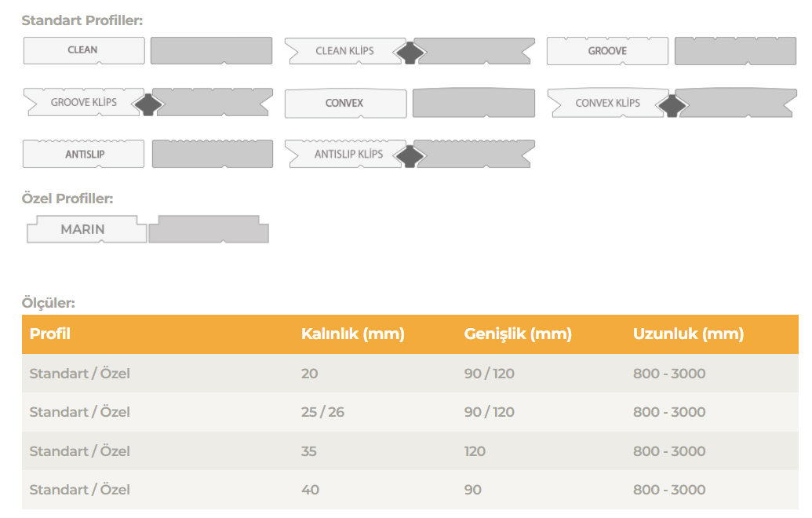Click the gray board beside the CLEAN profile

(x=211, y=50)
